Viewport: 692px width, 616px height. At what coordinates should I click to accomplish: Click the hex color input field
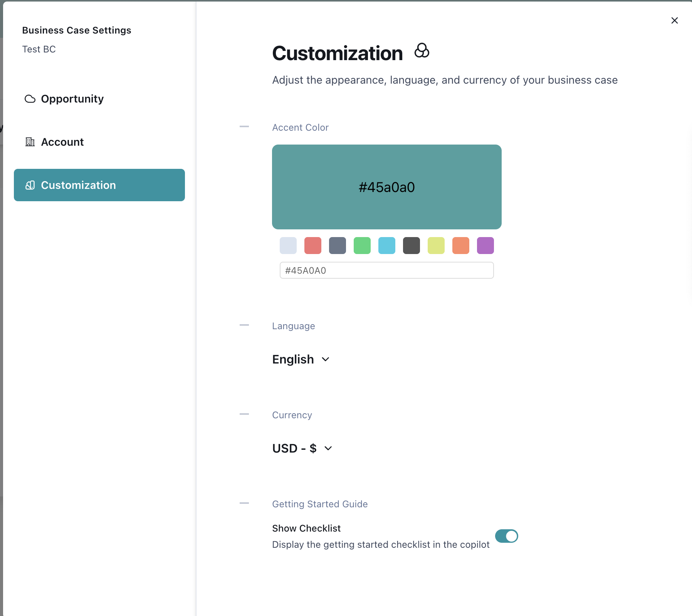click(x=386, y=270)
